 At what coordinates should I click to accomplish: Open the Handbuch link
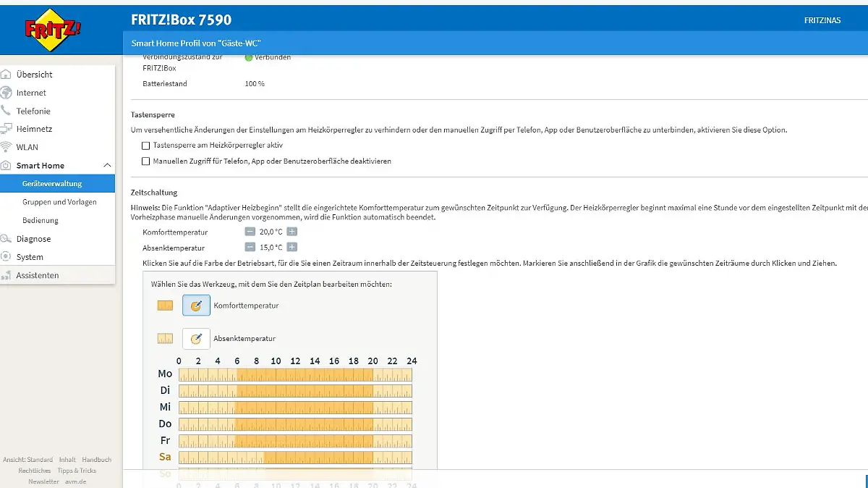pos(96,460)
